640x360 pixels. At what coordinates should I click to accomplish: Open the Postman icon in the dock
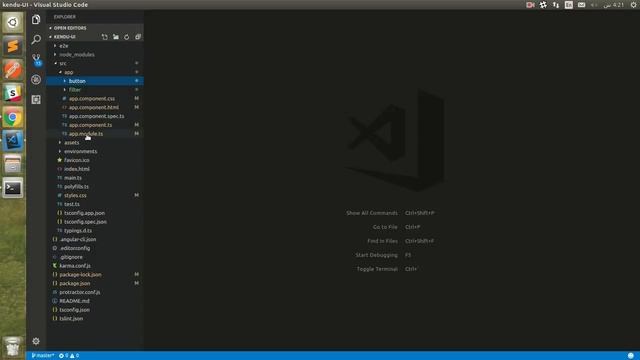pos(13,70)
